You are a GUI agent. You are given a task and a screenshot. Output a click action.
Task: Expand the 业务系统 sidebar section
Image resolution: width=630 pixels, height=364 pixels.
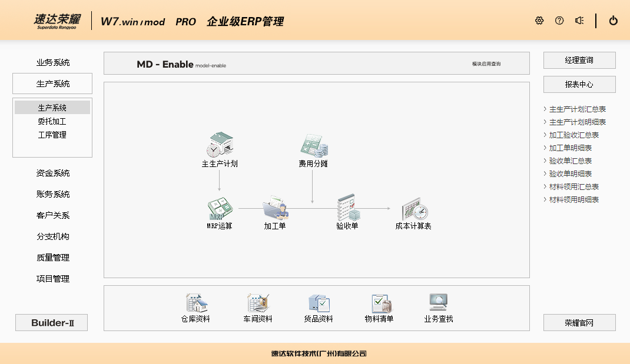[x=53, y=62]
